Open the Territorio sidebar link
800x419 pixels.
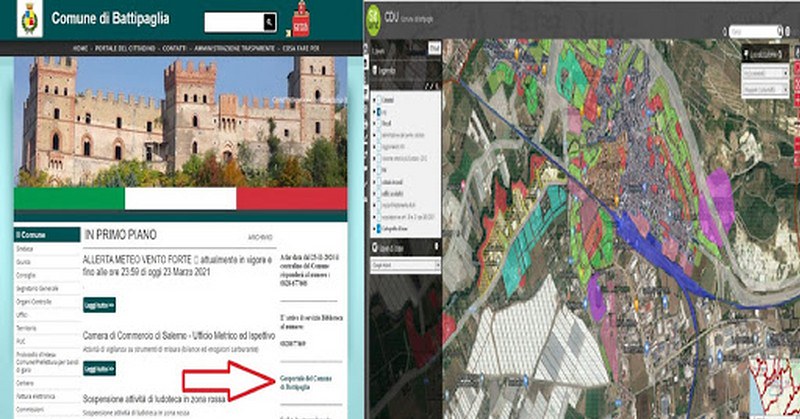[x=26, y=328]
